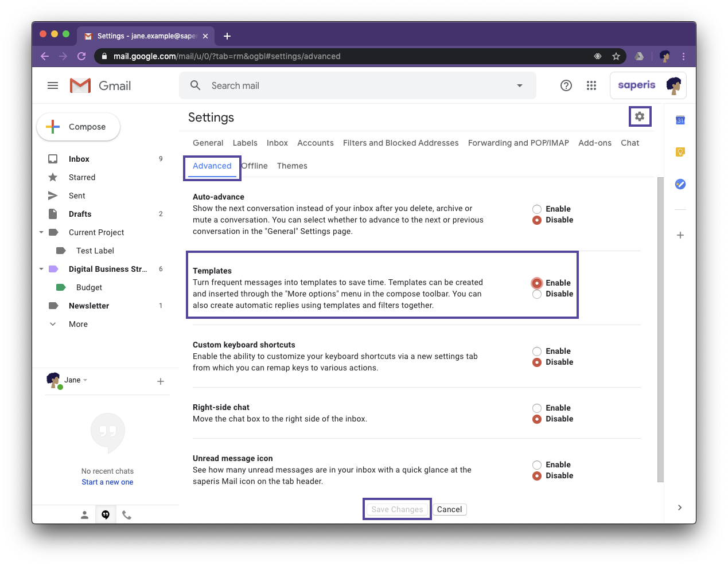Open Forwarding and POP/IMAP tab
Viewport: 728px width, 566px height.
click(x=519, y=143)
